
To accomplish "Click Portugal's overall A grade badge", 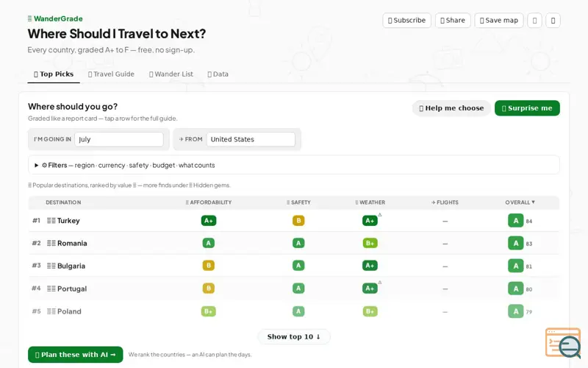I will (516, 289).
